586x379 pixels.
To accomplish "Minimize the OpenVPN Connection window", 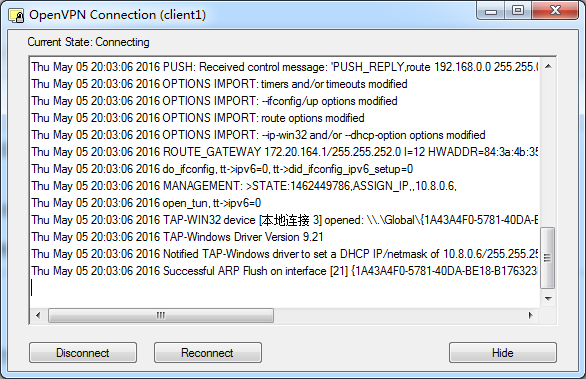I will (491, 10).
